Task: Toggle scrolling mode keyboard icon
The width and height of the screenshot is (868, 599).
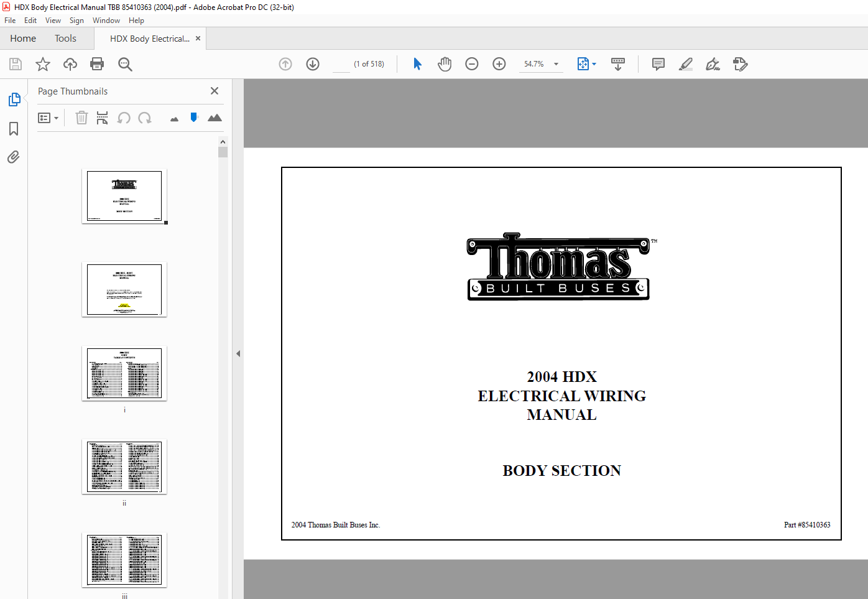Action: point(618,64)
